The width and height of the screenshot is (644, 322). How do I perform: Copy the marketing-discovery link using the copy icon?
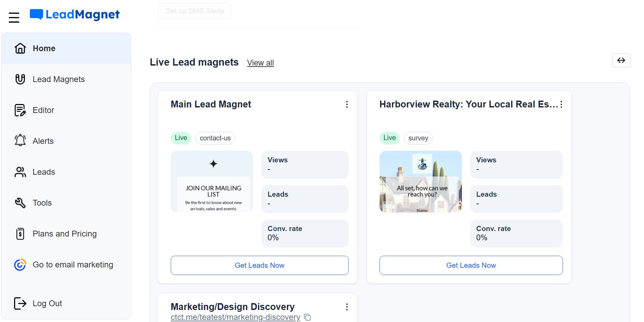point(307,317)
